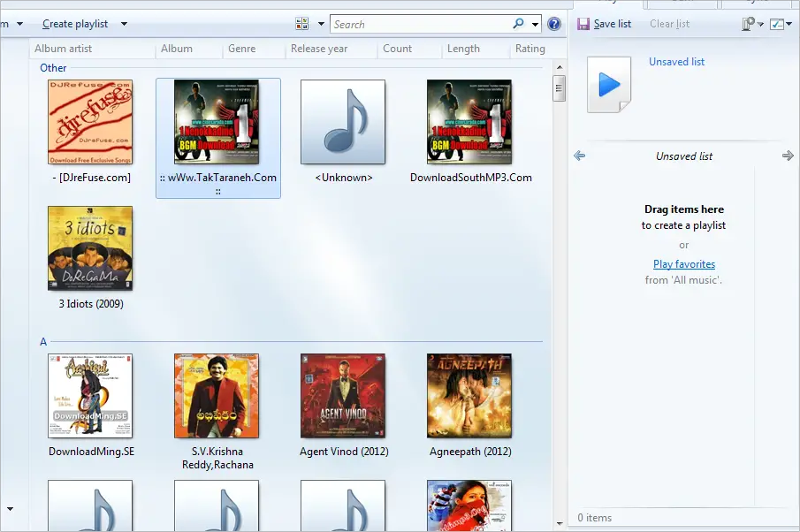Click the Agent Vinod (2012) label text
Viewport: 800px width, 532px height.
click(344, 452)
